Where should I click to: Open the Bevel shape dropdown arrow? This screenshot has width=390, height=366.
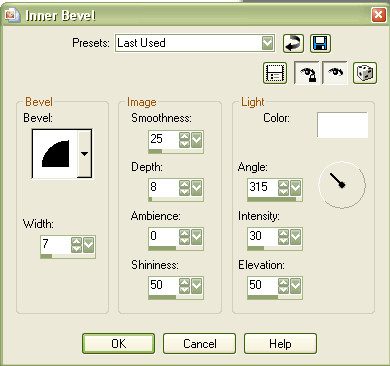[85, 154]
